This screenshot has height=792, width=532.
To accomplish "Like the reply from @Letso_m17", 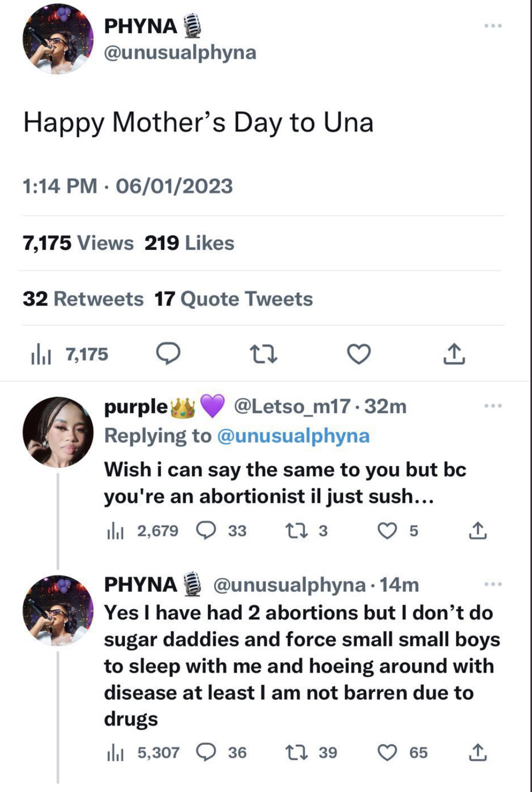I will pos(398,531).
